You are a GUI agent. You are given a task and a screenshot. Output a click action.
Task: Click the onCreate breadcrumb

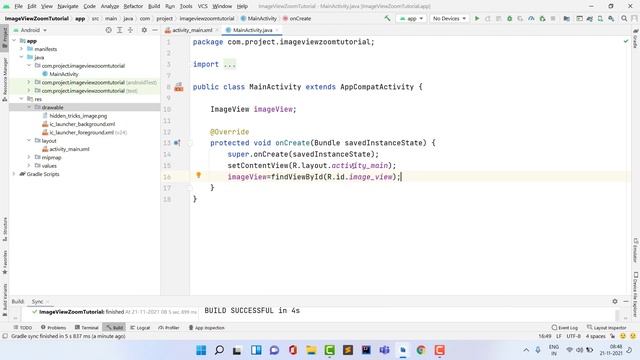click(x=297, y=18)
